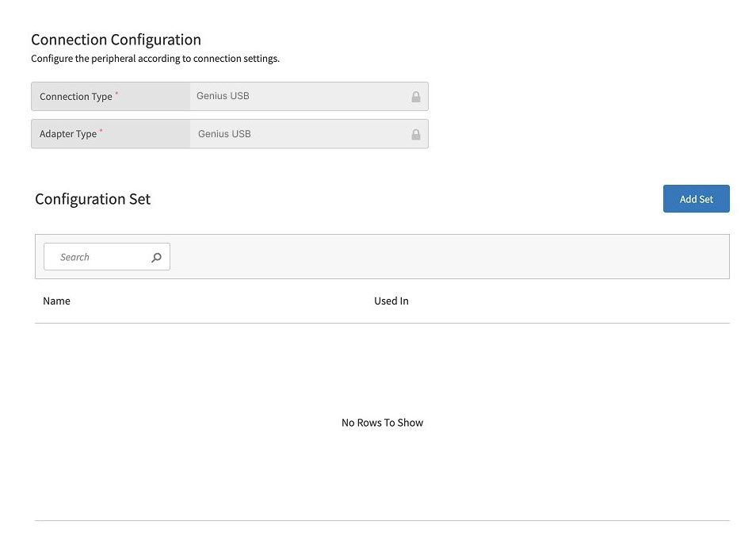Open the Connection Type selector
Image resolution: width=756 pixels, height=552 pixels.
309,96
